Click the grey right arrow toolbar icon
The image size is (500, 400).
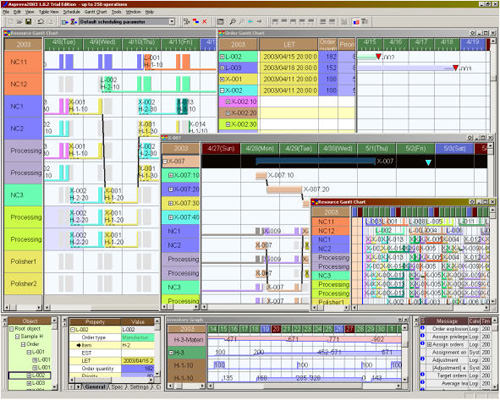coord(259,22)
